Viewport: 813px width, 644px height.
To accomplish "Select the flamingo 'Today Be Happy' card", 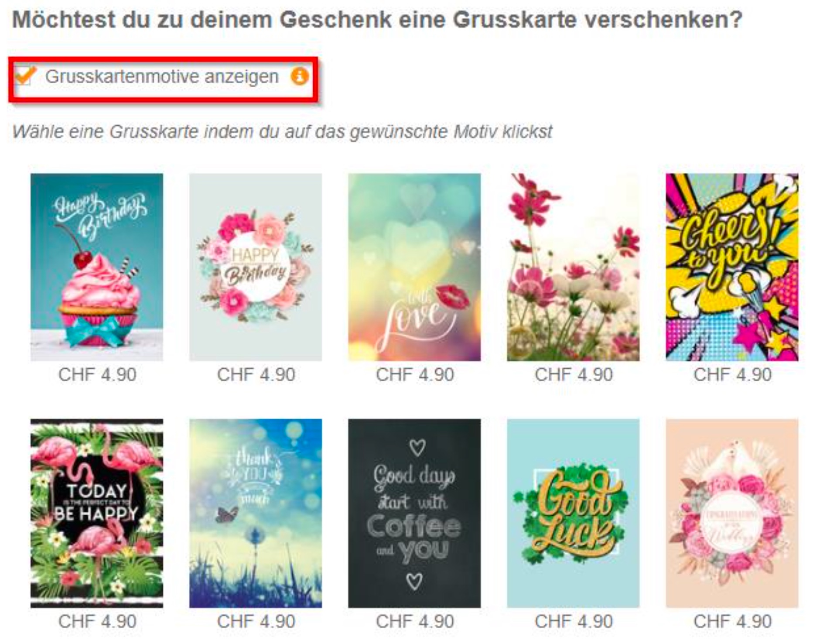I will (97, 514).
